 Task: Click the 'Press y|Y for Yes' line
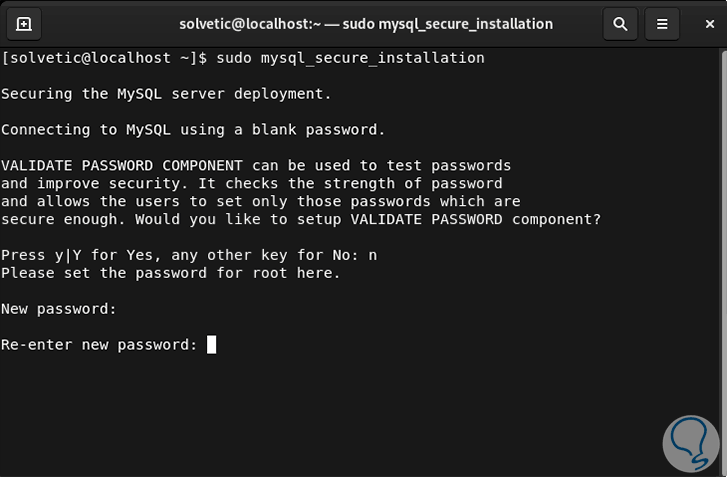[180, 256]
